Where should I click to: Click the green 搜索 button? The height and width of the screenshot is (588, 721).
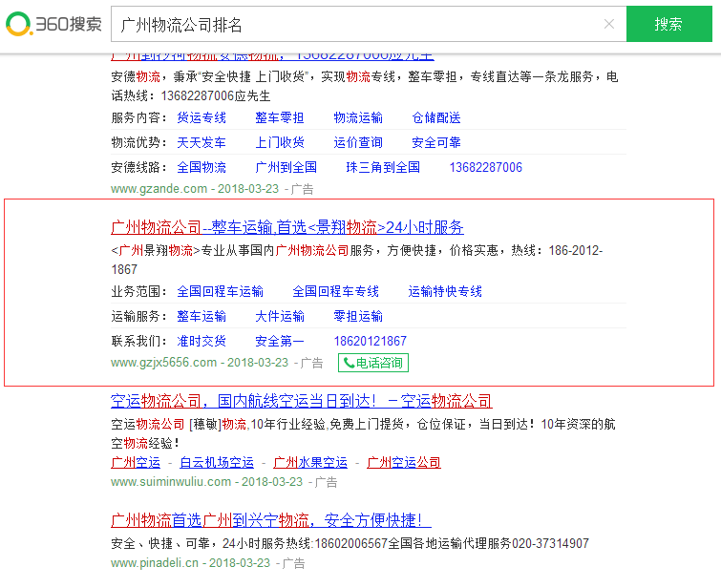coord(668,24)
